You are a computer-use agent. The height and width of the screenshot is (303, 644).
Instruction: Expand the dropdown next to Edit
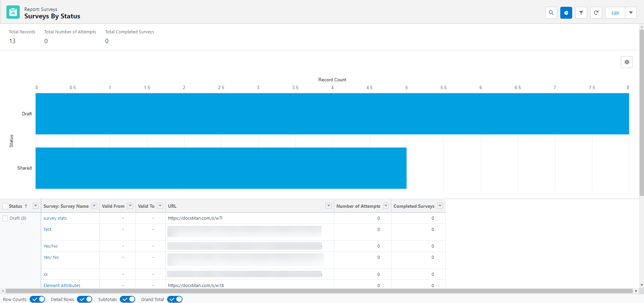point(631,13)
